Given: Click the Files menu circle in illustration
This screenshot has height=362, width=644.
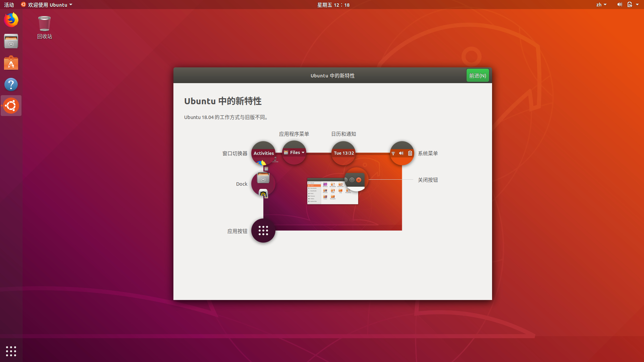Looking at the screenshot, I should [294, 153].
